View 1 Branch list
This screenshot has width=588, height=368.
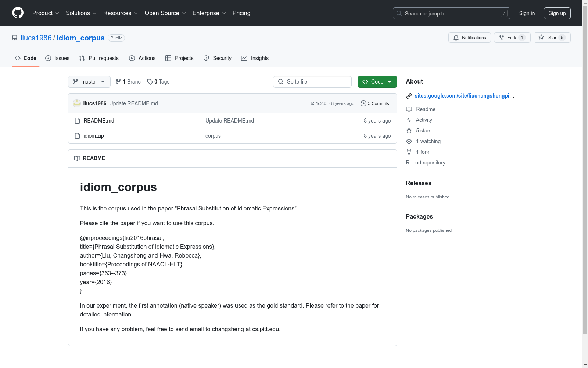(129, 82)
